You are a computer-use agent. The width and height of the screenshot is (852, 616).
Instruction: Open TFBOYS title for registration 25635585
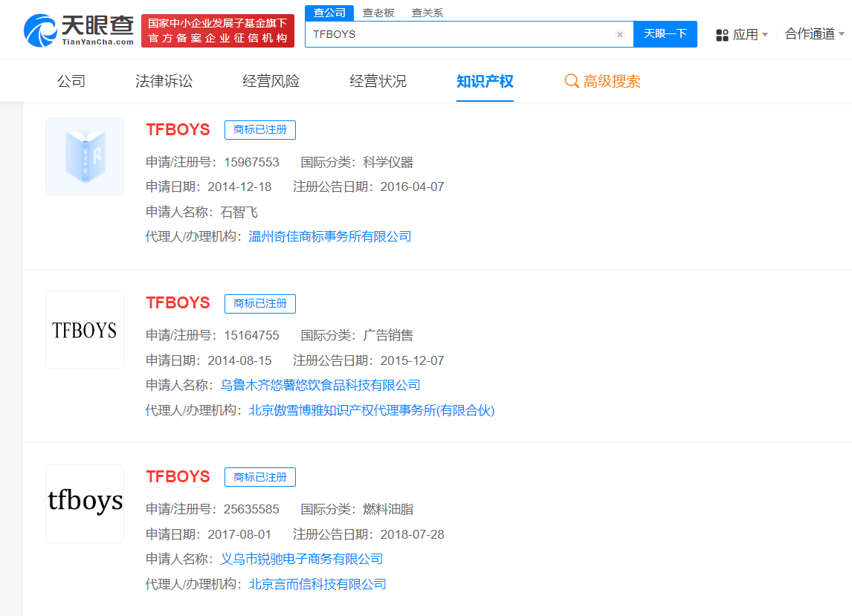pos(178,477)
